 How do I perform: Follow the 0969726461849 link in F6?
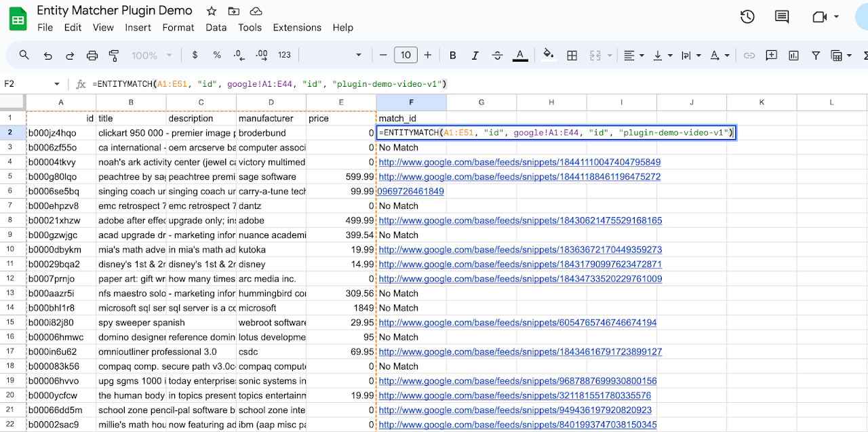411,191
